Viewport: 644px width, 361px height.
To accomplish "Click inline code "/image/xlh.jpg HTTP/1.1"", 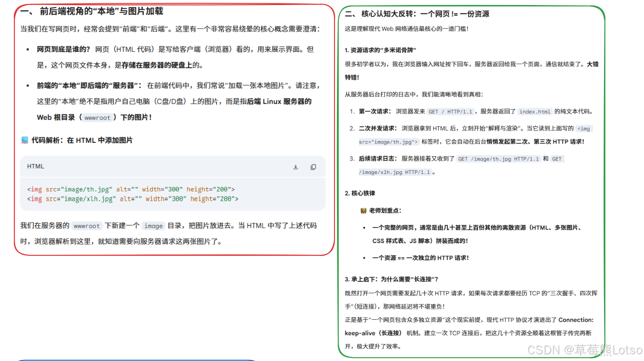I will pos(395,172).
